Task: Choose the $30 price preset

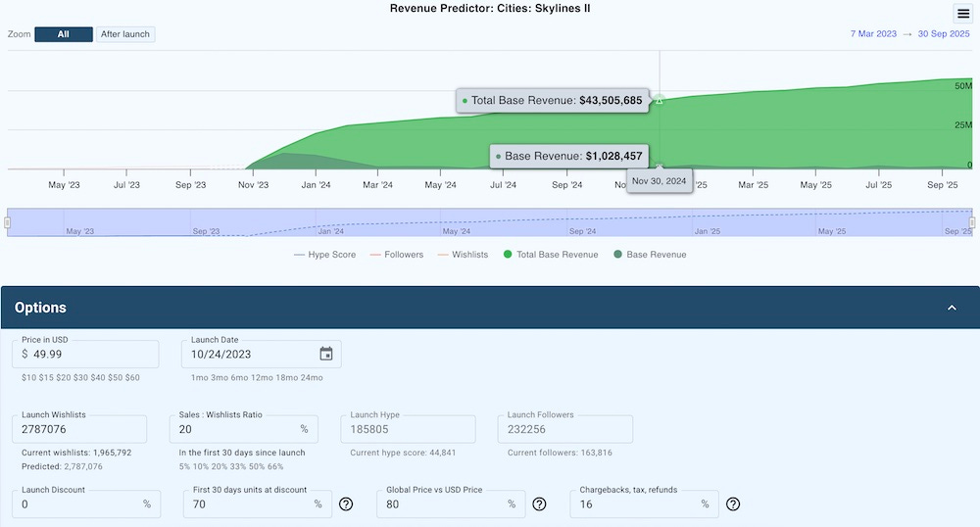Action: [80, 378]
